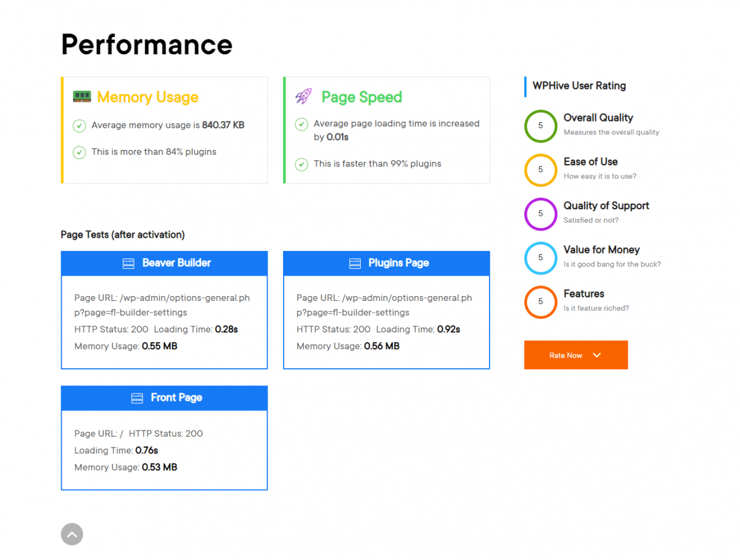Click the check mark beside 'more than 84% plugins'
Viewport: 740px width, 560px height.
(x=79, y=152)
